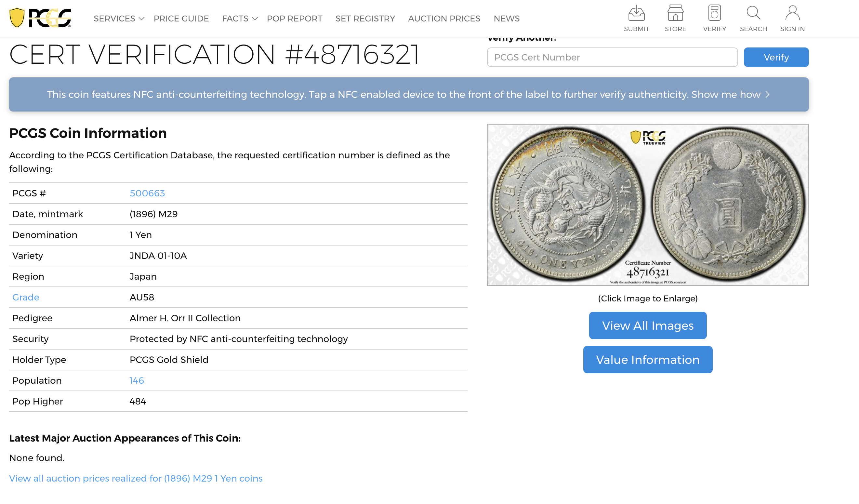Viewport: 859px width, 504px height.
Task: Expand the Services dropdown menu
Action: tap(119, 19)
